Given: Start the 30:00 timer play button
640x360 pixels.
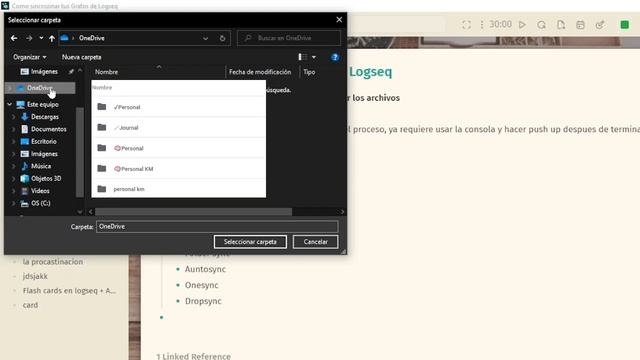Looking at the screenshot, I should click(x=522, y=25).
